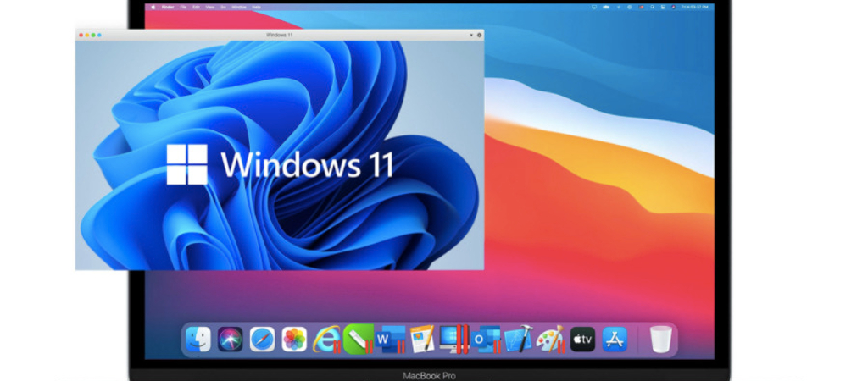Expand the Windows 11 title bar dropdown arrow
Image resolution: width=868 pixels, height=381 pixels.
click(470, 35)
